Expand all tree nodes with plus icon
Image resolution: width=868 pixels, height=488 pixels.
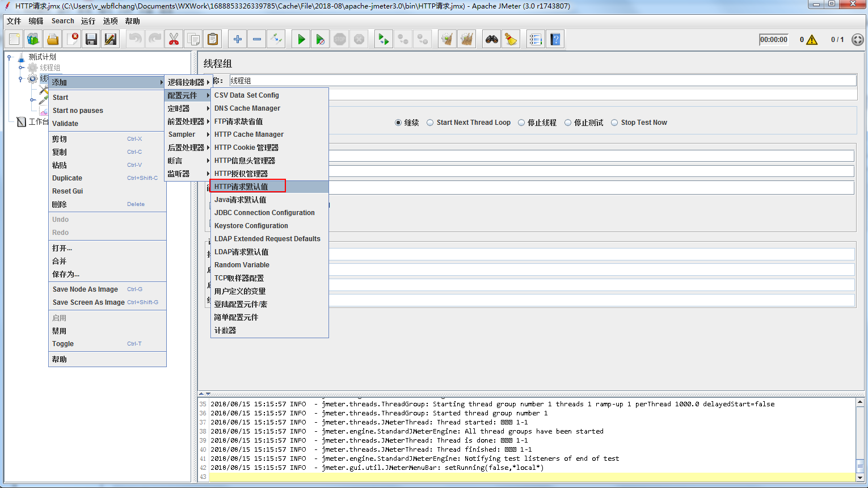[x=238, y=39]
